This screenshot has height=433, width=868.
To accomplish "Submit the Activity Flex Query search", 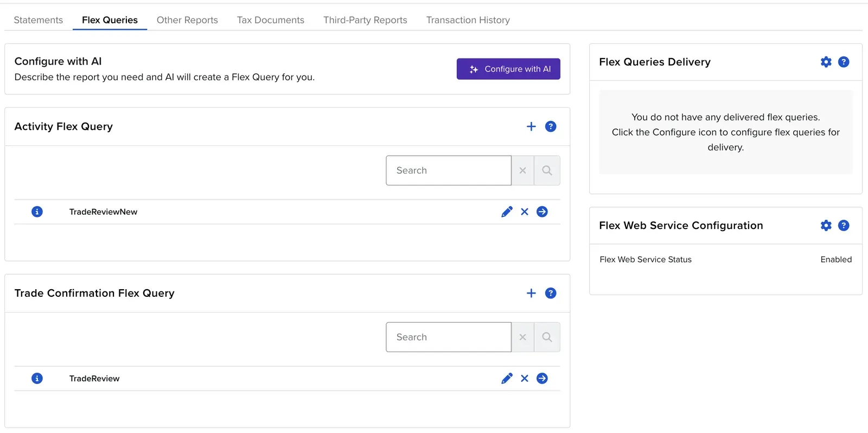I will (547, 170).
